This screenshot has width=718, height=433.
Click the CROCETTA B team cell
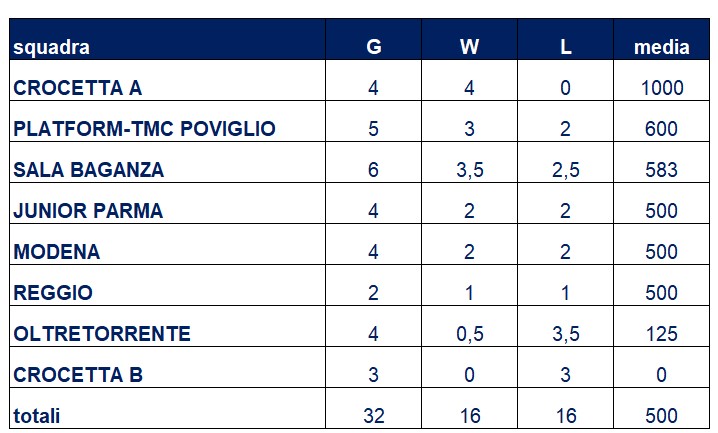tap(78, 375)
